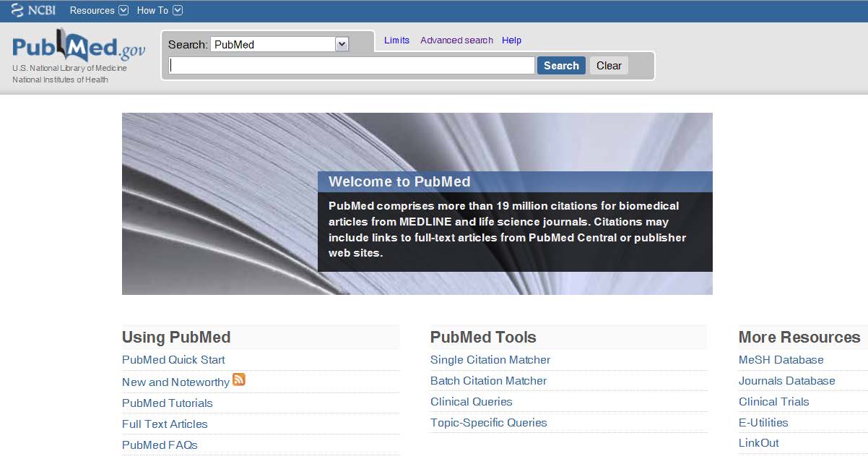Click the Welcome to PubMed banner image
This screenshot has width=868, height=459.
coord(417,203)
